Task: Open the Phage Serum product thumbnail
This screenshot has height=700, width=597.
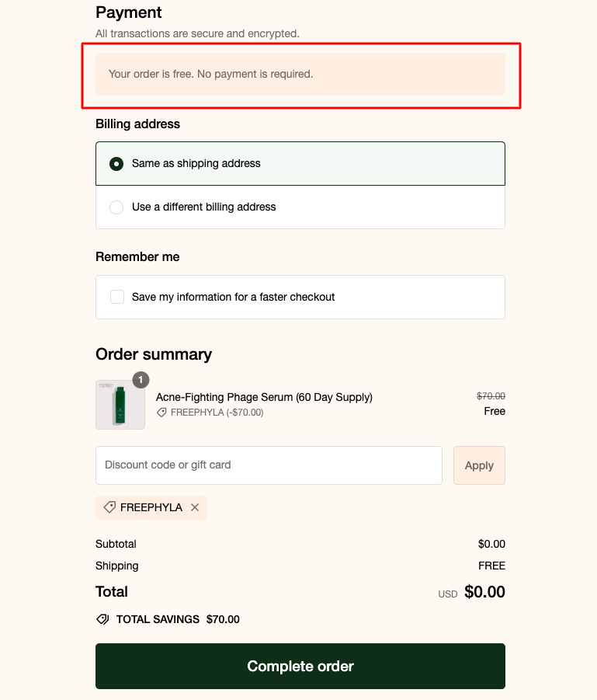Action: [x=120, y=405]
